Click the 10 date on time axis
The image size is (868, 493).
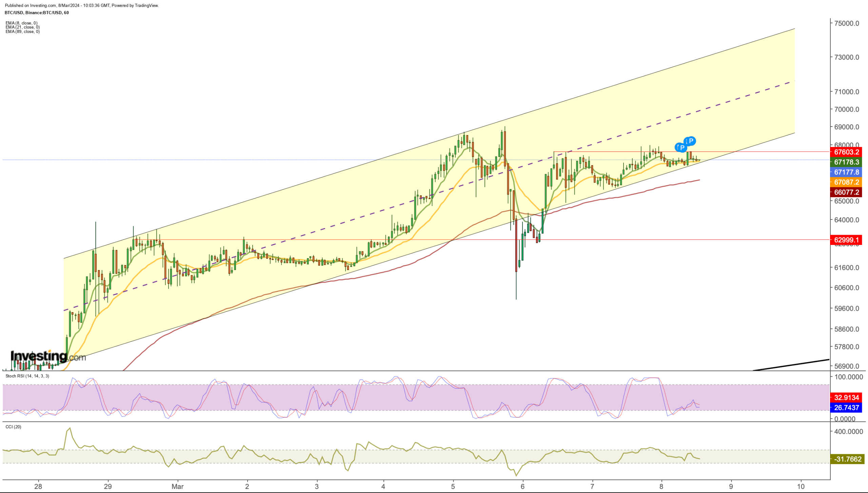[801, 486]
